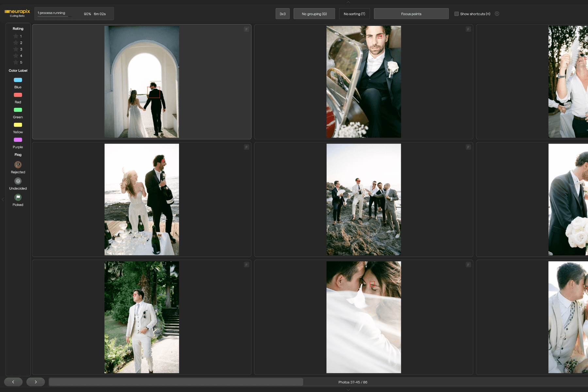588x392 pixels.
Task: Choose the Blue color label swatch
Action: (18, 80)
